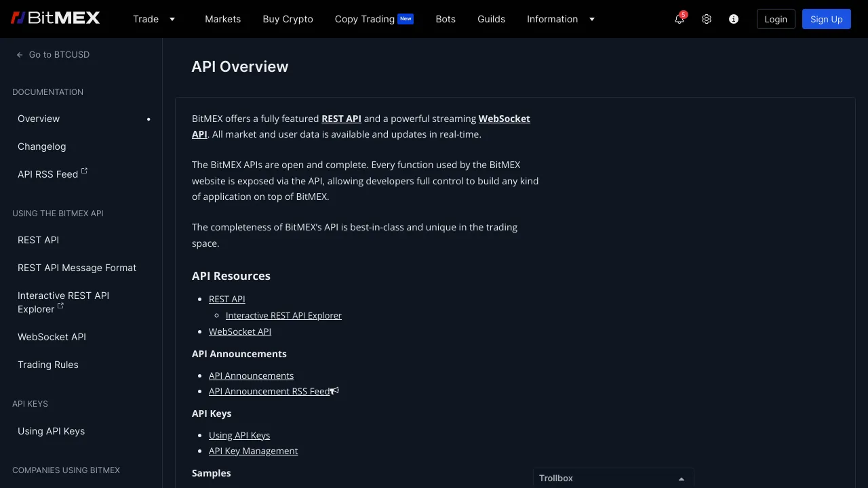This screenshot has width=868, height=488.
Task: Click the information circle icon
Action: pyautogui.click(x=734, y=19)
